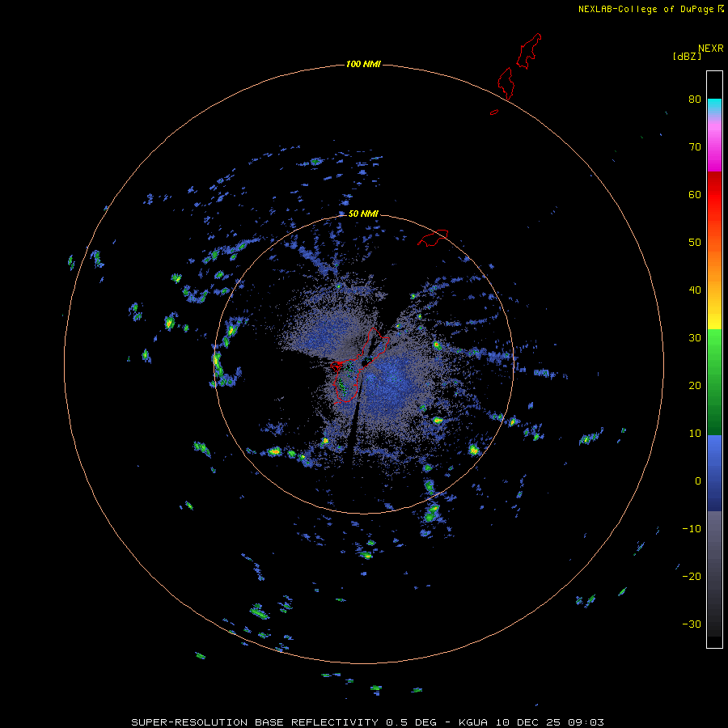
Task: Click the 70 value on dBZ scale
Action: point(695,147)
